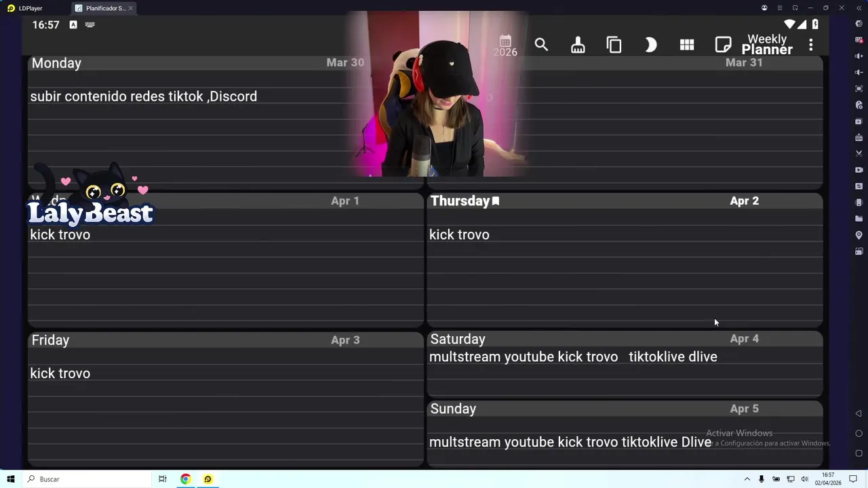
Task: Open the three-dot overflow menu
Action: 810,45
